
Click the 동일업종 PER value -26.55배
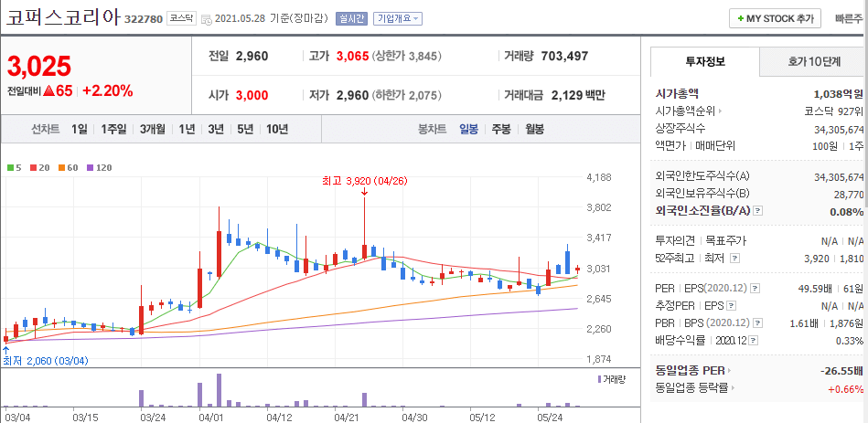(841, 371)
